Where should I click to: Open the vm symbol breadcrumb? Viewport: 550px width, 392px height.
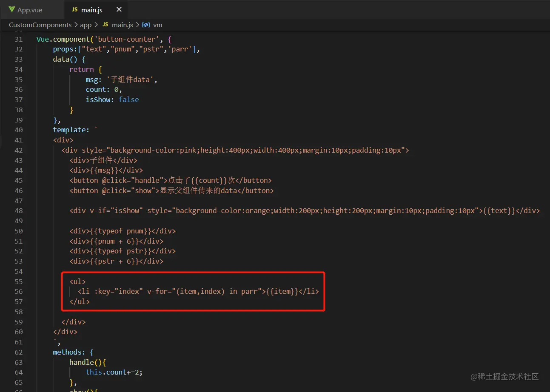click(x=152, y=25)
